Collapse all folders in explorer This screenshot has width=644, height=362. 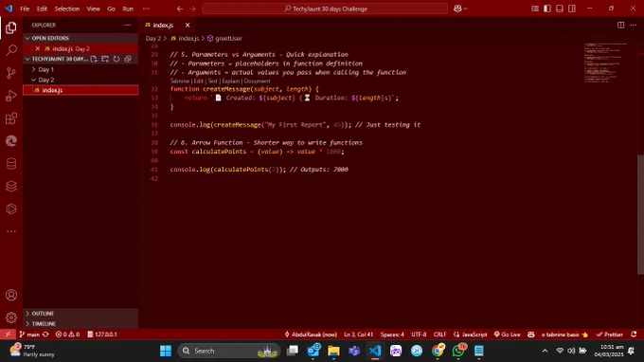[128, 59]
